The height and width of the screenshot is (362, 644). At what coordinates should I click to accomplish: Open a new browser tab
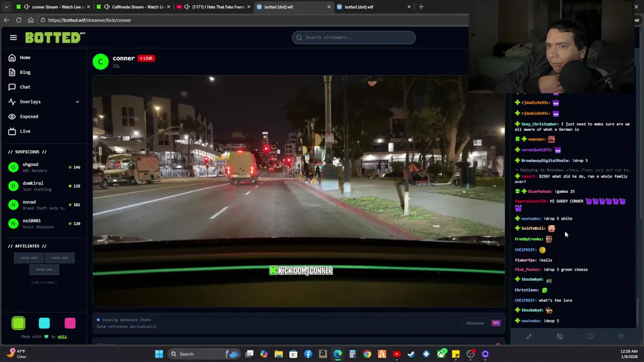coord(421,7)
